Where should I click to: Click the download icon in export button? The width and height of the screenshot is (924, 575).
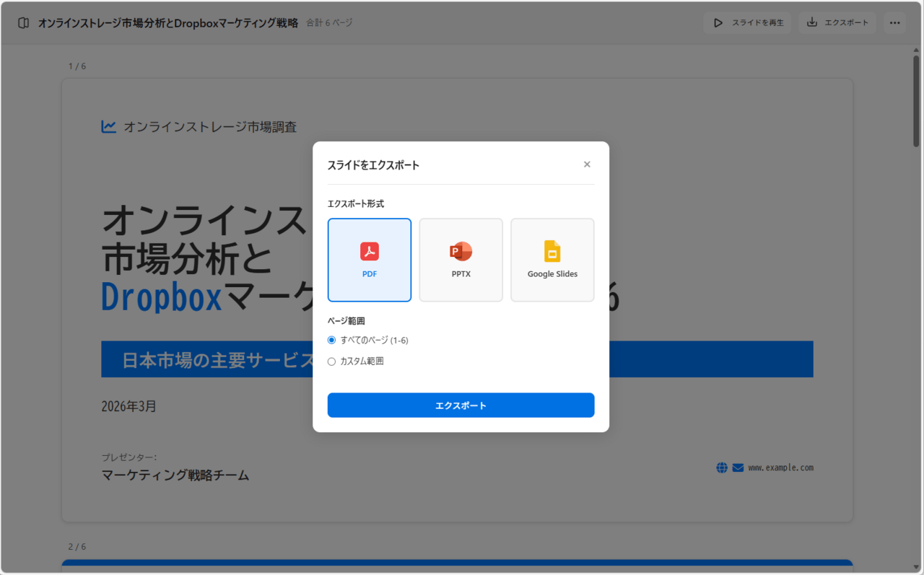812,22
